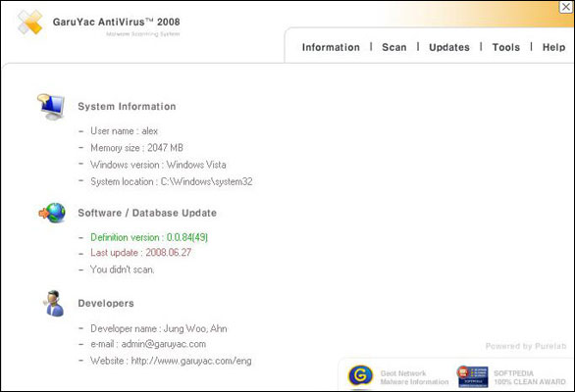The height and width of the screenshot is (392, 575).
Task: Click the GaruYac AntiVirus 2008 title text
Action: (116, 22)
